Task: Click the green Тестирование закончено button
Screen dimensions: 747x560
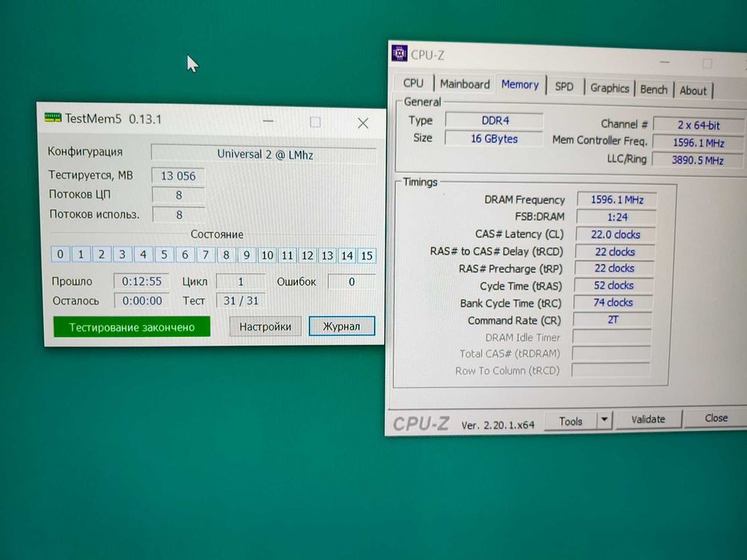Action: [x=131, y=327]
